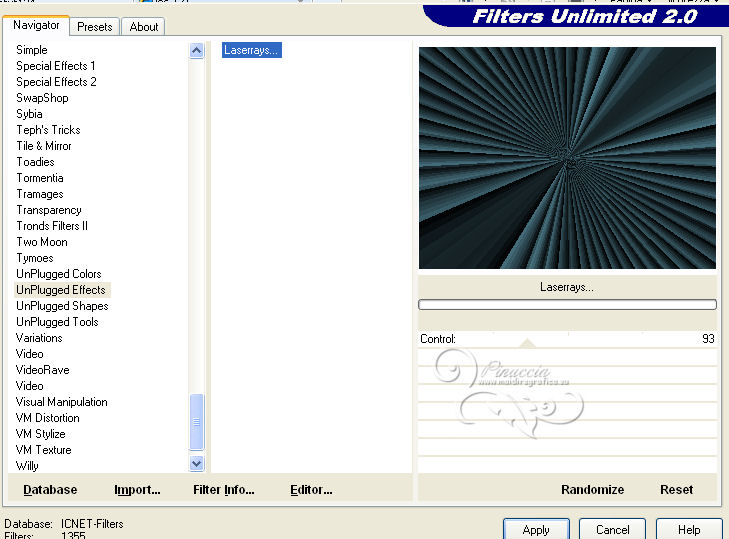729x539 pixels.
Task: Click the category list scrollbar thumb
Action: (197, 422)
